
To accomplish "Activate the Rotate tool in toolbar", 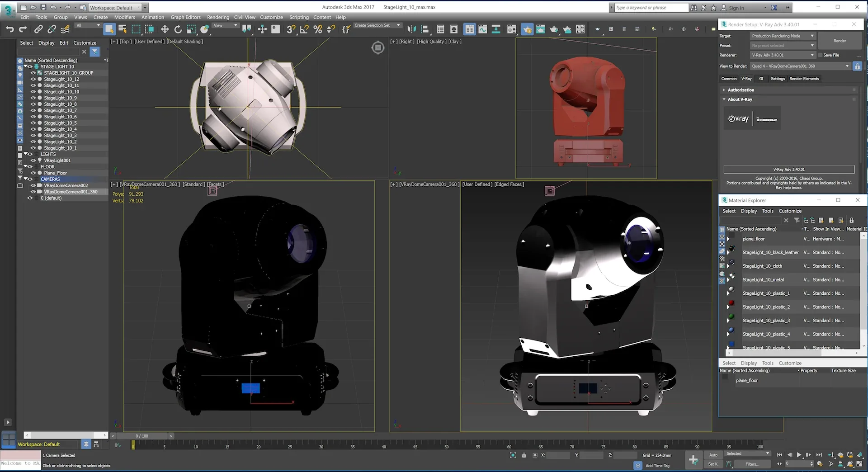I will (178, 29).
